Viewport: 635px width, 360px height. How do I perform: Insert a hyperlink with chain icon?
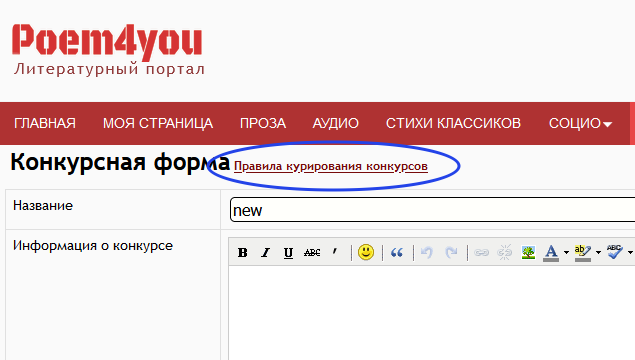coord(481,252)
